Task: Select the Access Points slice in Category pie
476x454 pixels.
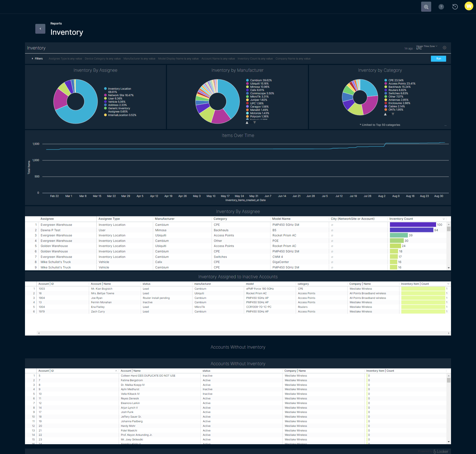Action: click(x=371, y=105)
